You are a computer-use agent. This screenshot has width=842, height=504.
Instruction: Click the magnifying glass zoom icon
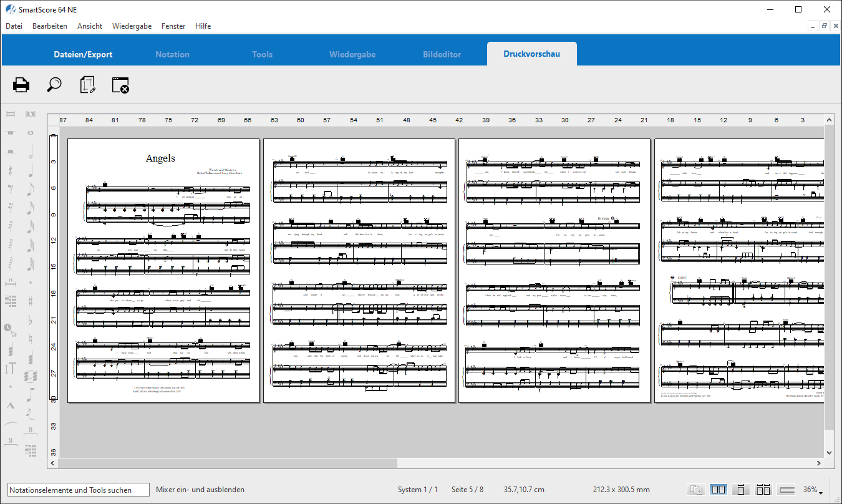[x=54, y=85]
